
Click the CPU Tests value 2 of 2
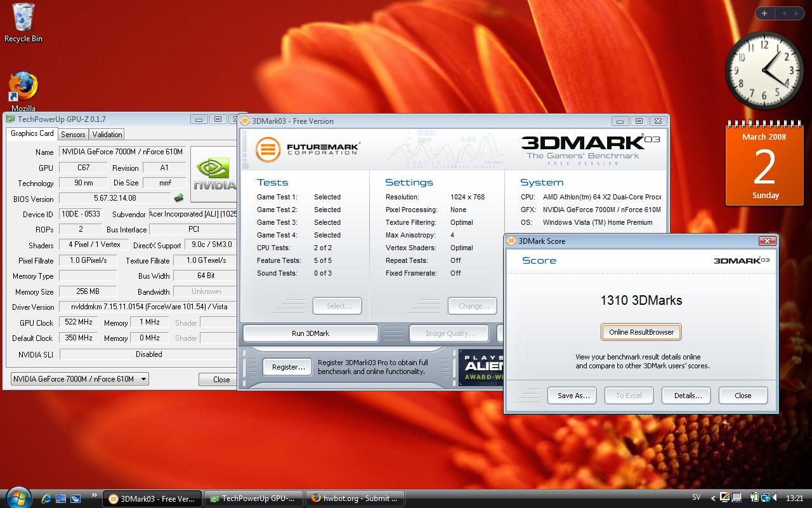pyautogui.click(x=323, y=248)
